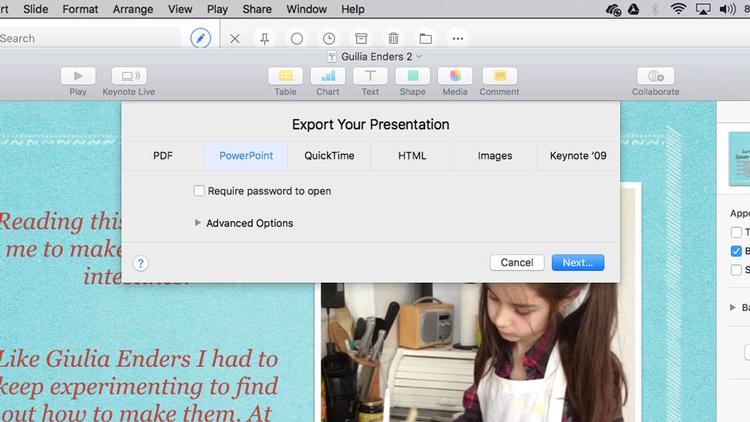The height and width of the screenshot is (422, 750).
Task: Switch to the PDF export tab
Action: coord(163,156)
